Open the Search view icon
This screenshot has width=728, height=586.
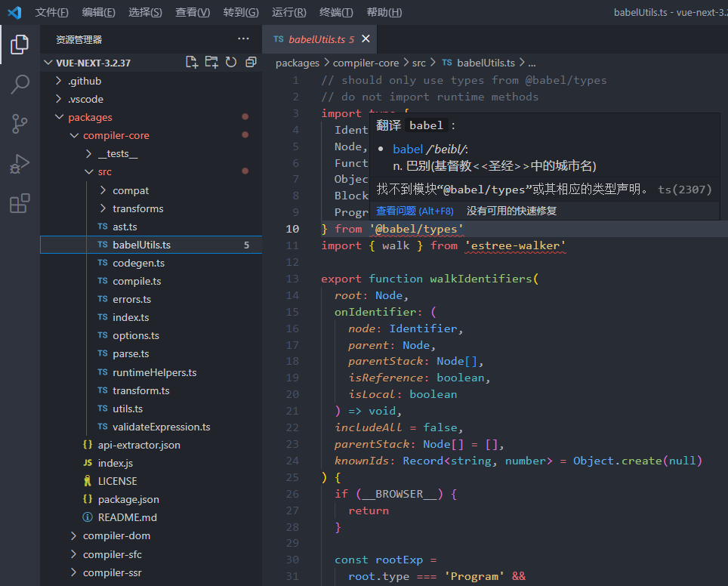click(20, 85)
